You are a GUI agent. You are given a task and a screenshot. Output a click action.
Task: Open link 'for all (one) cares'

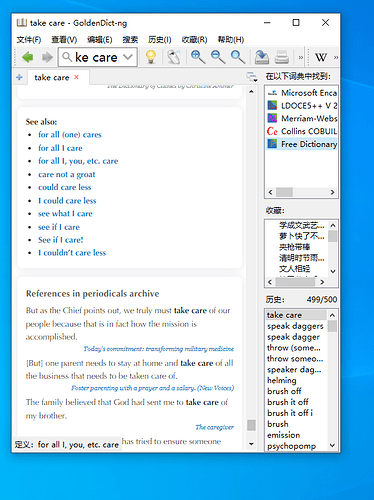click(70, 135)
